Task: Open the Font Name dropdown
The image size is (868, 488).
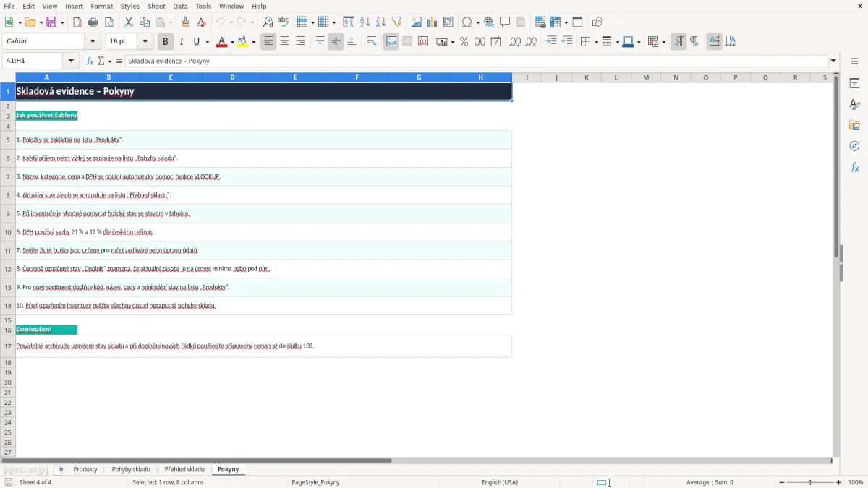Action: click(x=93, y=42)
